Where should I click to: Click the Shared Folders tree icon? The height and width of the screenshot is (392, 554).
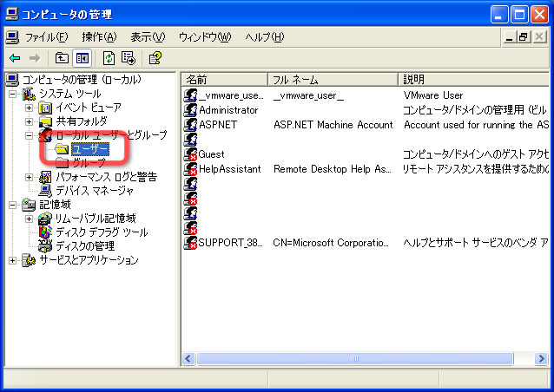45,121
